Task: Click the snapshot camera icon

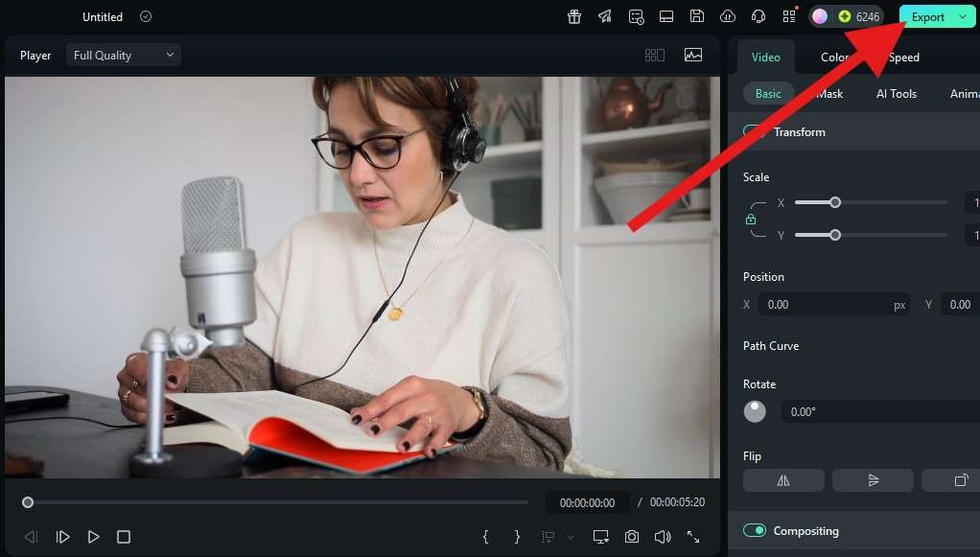Action: 632,537
